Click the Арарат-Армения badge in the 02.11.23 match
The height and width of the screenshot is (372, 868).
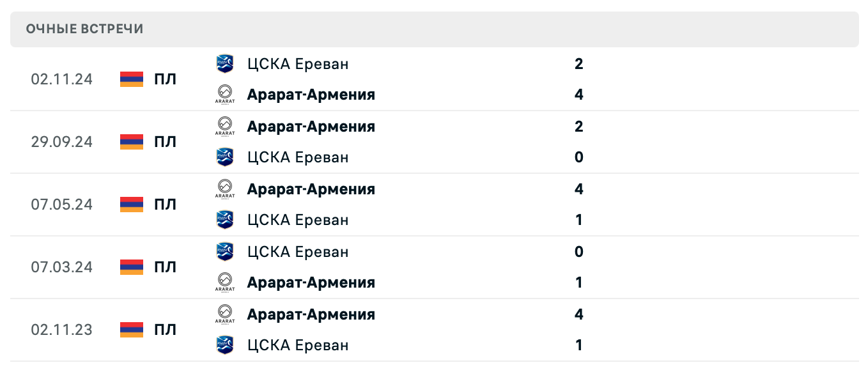pos(225,313)
